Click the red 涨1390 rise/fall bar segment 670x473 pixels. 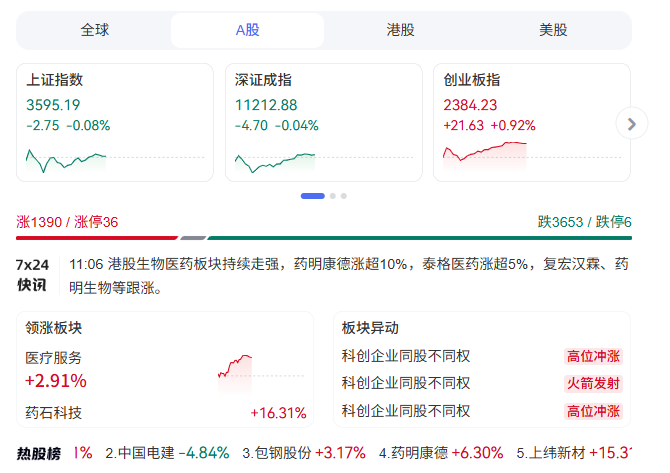tap(97, 238)
